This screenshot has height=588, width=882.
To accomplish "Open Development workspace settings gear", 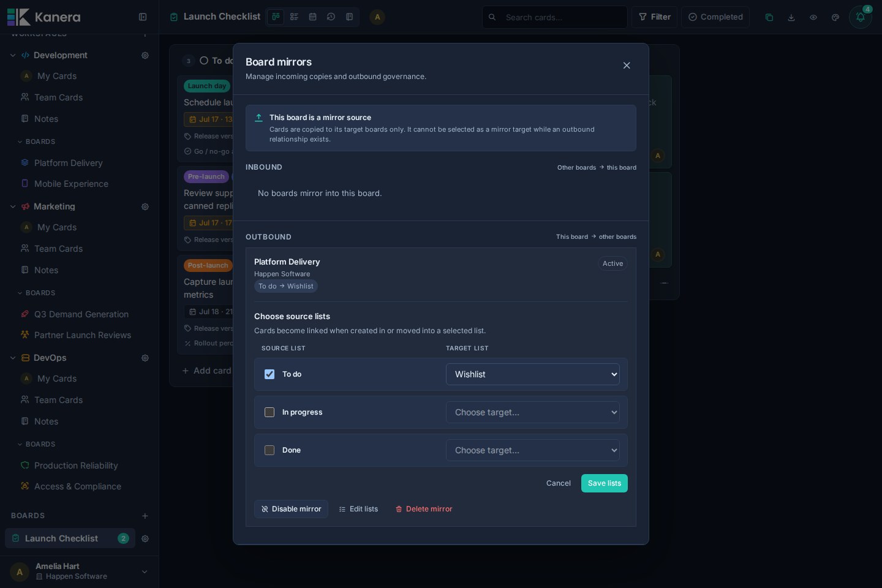I will (145, 55).
